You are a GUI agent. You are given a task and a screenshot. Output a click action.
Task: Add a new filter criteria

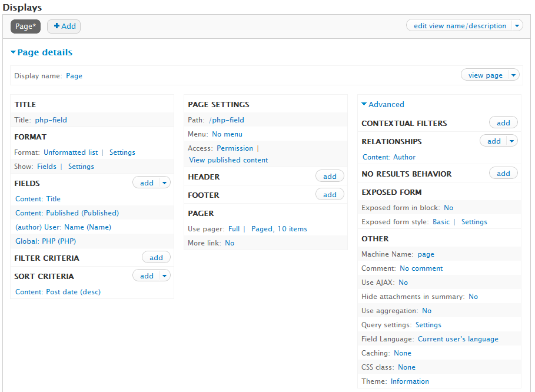tap(156, 258)
